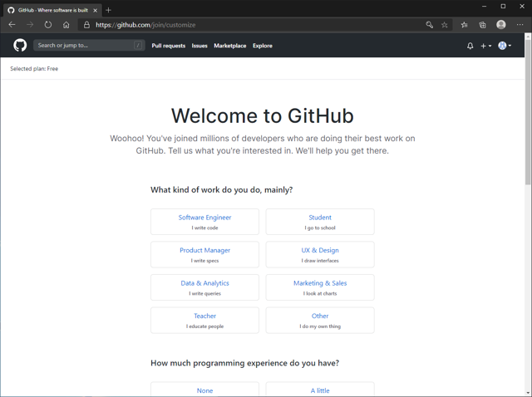Screen dimensions: 532x397
Task: Maximize the browser window
Action: click(x=503, y=6)
